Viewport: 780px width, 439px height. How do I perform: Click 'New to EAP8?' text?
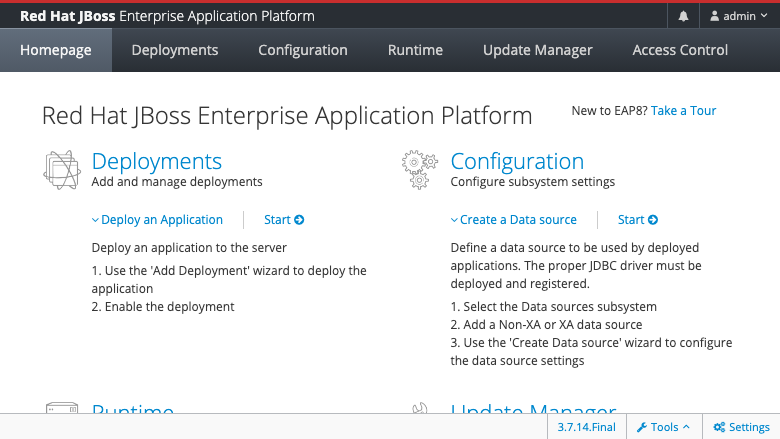pos(609,110)
